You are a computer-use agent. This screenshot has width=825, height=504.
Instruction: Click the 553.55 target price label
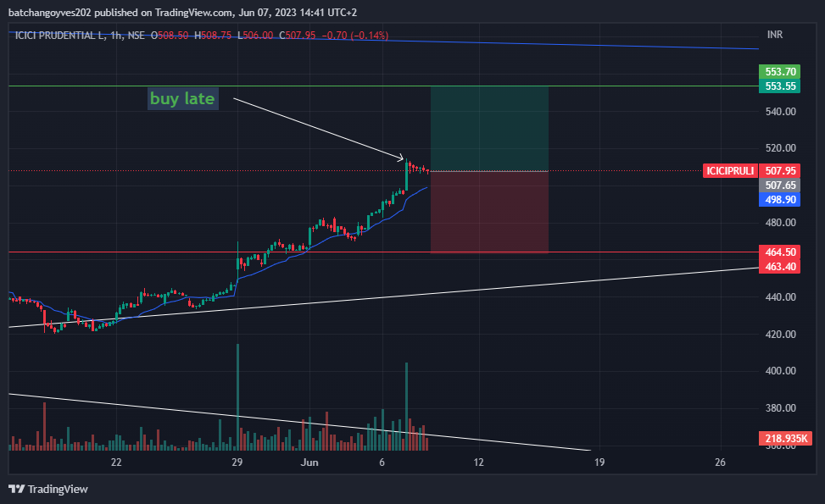tap(779, 86)
